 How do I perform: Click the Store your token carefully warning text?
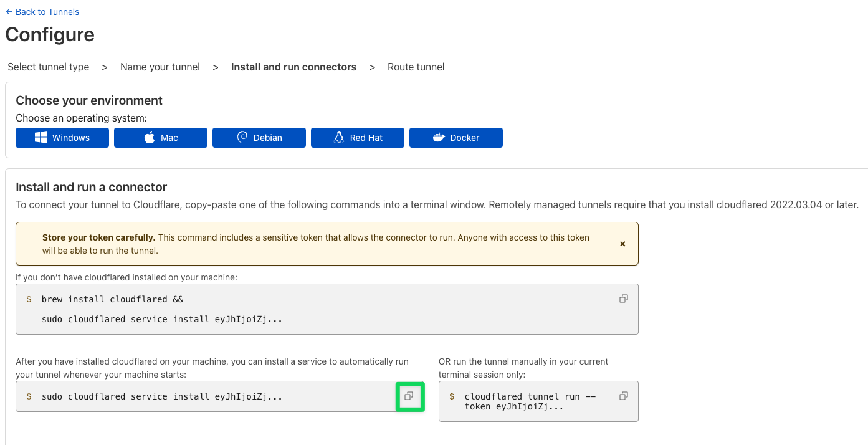[316, 244]
